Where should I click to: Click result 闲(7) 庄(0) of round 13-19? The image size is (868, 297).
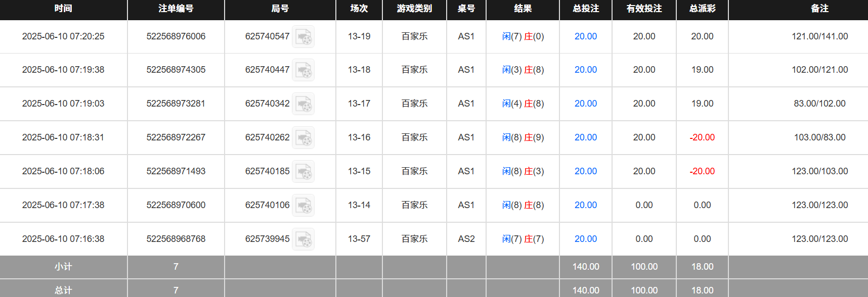tap(523, 36)
